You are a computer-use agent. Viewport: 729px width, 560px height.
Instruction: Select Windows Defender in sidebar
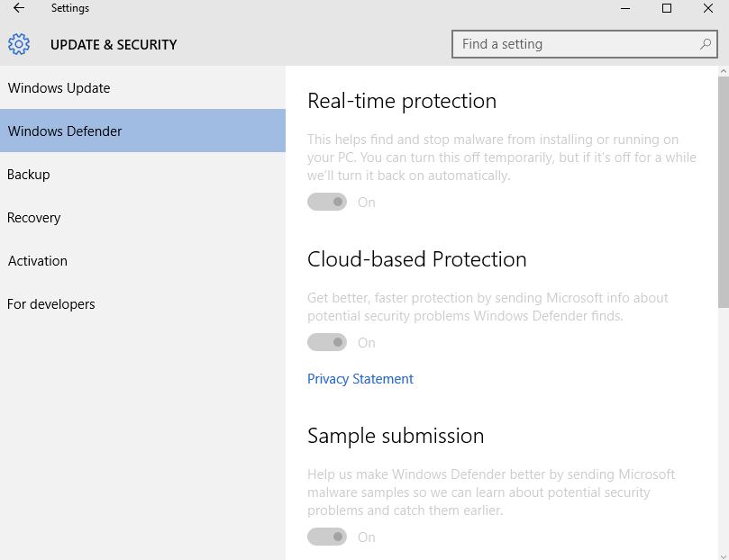pyautogui.click(x=142, y=131)
